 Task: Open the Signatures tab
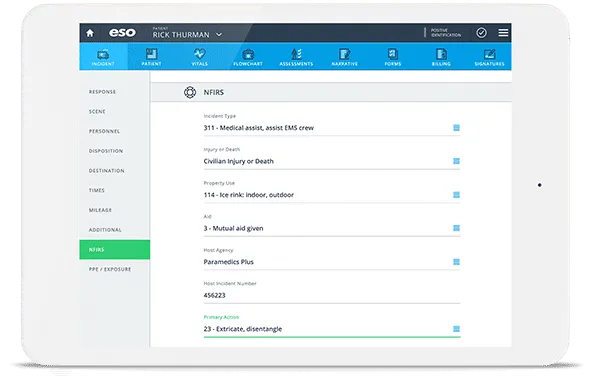pyautogui.click(x=489, y=57)
